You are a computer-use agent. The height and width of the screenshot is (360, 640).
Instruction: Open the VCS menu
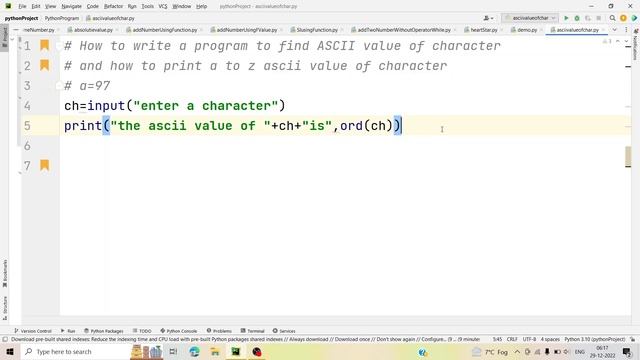163,6
